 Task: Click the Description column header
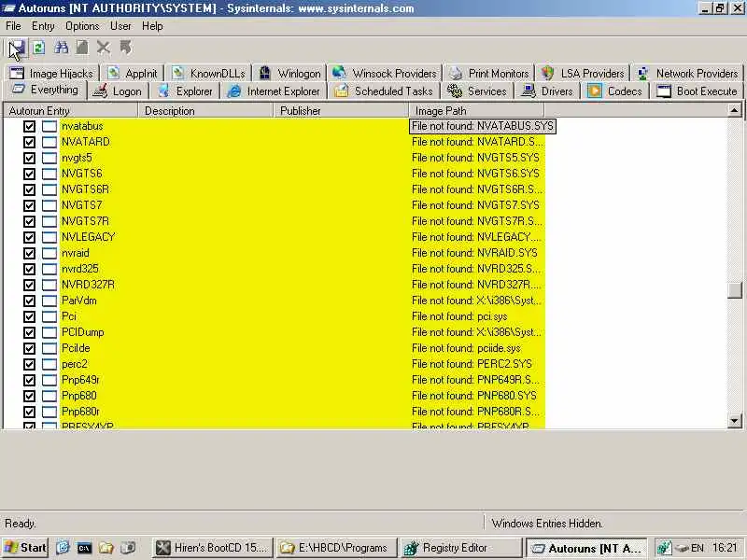click(205, 111)
